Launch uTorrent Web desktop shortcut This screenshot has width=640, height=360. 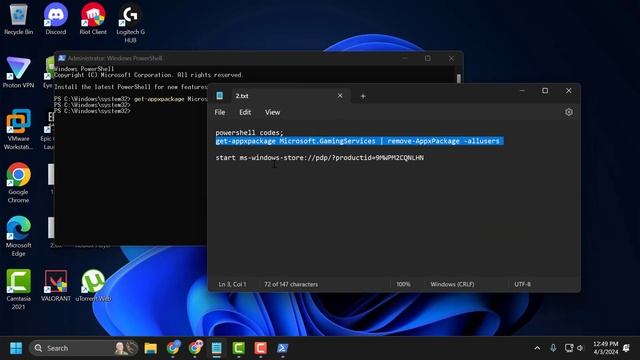click(x=93, y=286)
